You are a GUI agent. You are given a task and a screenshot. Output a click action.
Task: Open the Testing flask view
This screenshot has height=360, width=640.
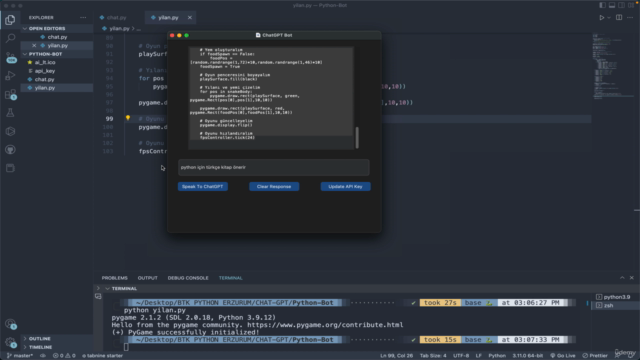10,113
